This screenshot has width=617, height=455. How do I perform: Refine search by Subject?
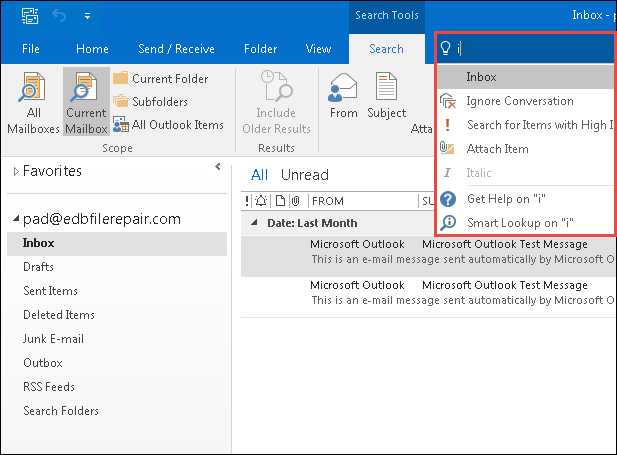tap(386, 96)
